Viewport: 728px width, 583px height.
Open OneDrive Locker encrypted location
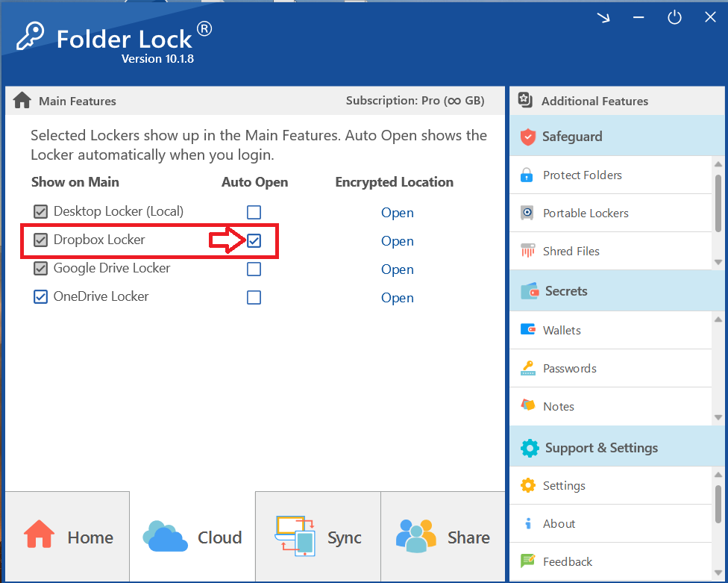pyautogui.click(x=397, y=297)
